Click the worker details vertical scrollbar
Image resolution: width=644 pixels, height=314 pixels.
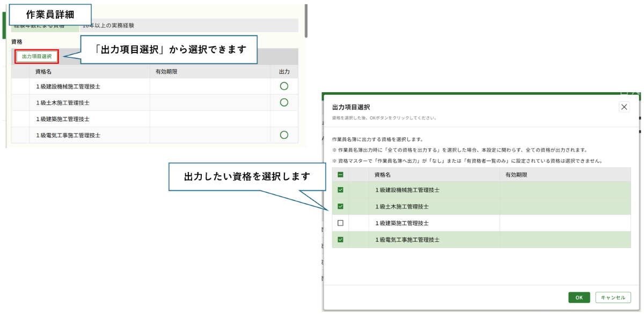[306, 21]
